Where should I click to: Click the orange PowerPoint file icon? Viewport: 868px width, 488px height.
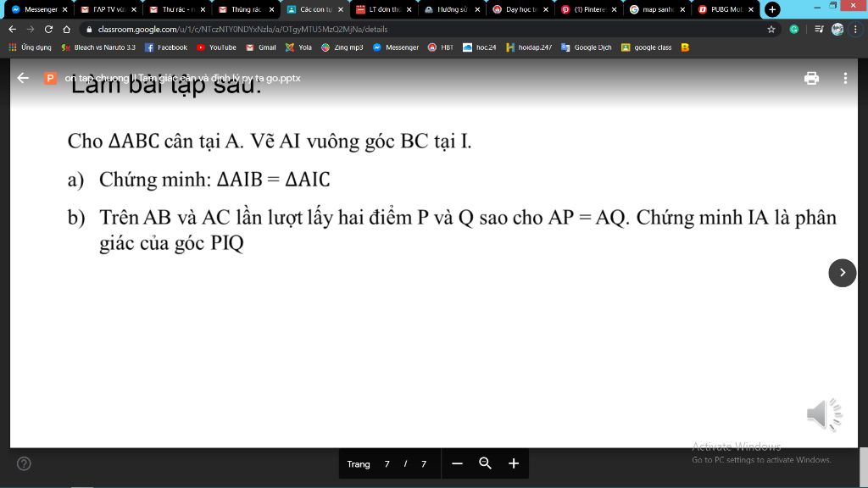[x=50, y=78]
